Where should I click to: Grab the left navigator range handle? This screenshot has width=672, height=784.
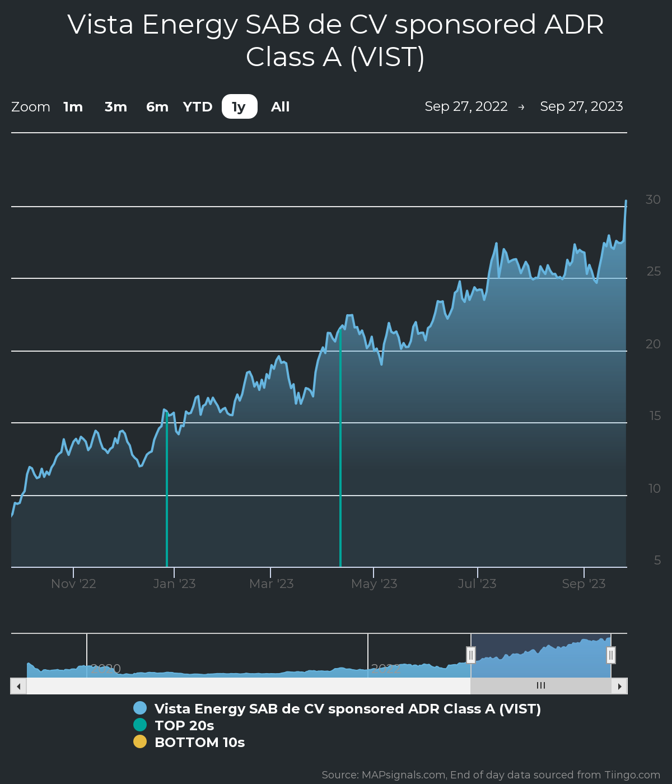click(x=471, y=655)
